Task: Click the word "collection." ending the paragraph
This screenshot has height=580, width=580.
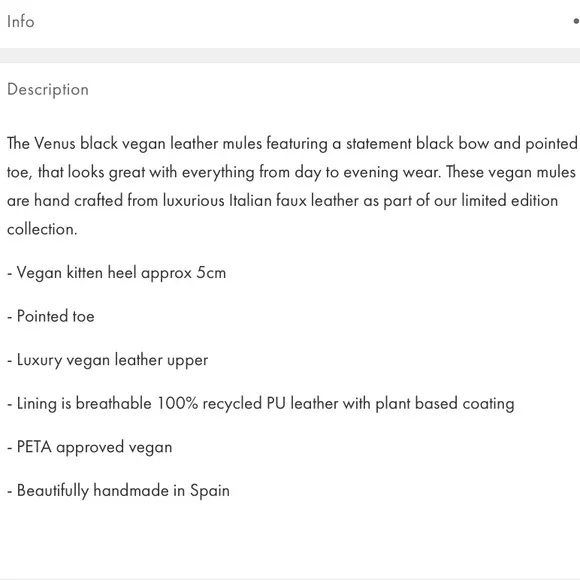Action: (42, 229)
